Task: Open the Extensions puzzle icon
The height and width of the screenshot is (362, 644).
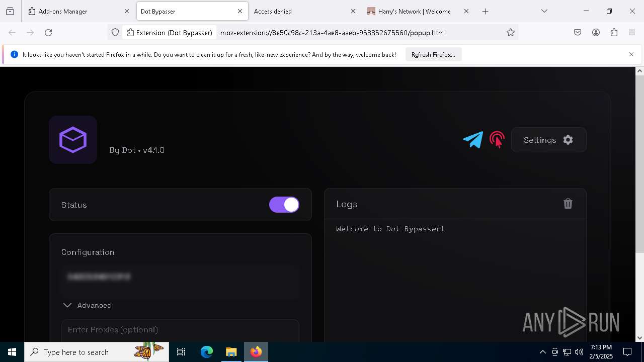Action: pyautogui.click(x=614, y=33)
